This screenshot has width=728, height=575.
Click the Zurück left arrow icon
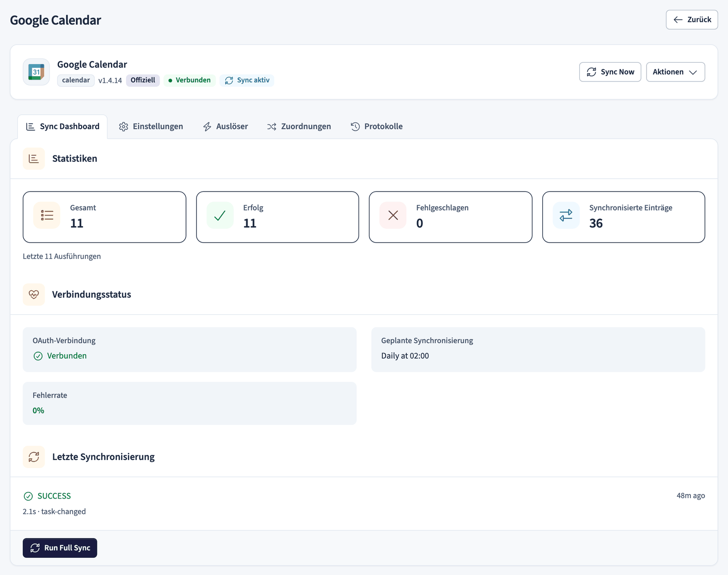click(x=678, y=20)
